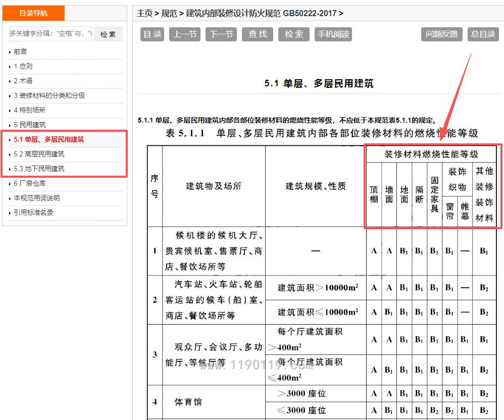Open the 问题反馈 feedback button
This screenshot has height=420, width=504.
[441, 34]
